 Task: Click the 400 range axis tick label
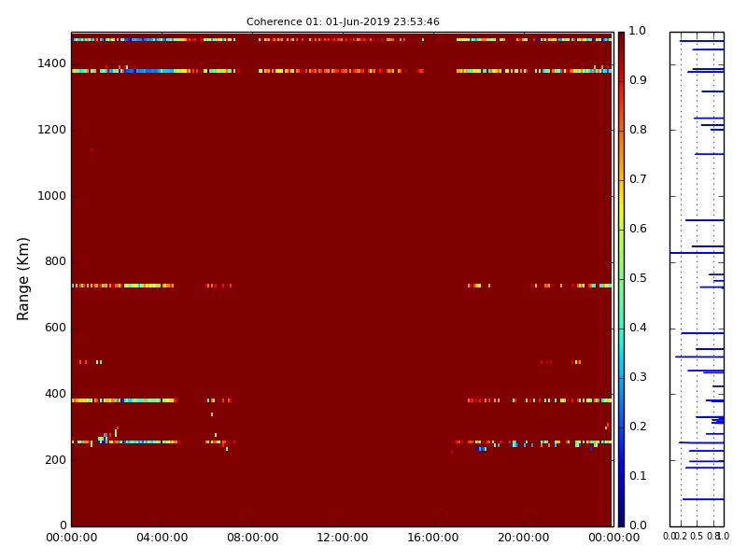click(55, 394)
